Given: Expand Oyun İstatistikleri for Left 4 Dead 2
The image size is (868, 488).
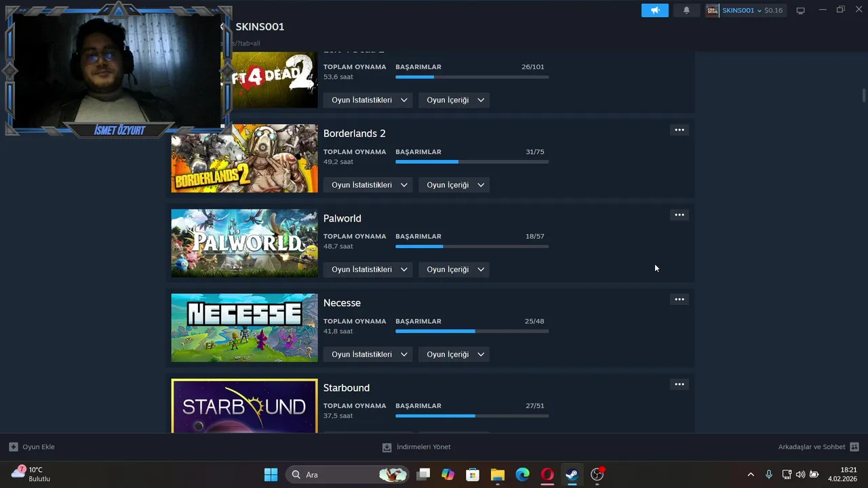Looking at the screenshot, I should [x=368, y=100].
